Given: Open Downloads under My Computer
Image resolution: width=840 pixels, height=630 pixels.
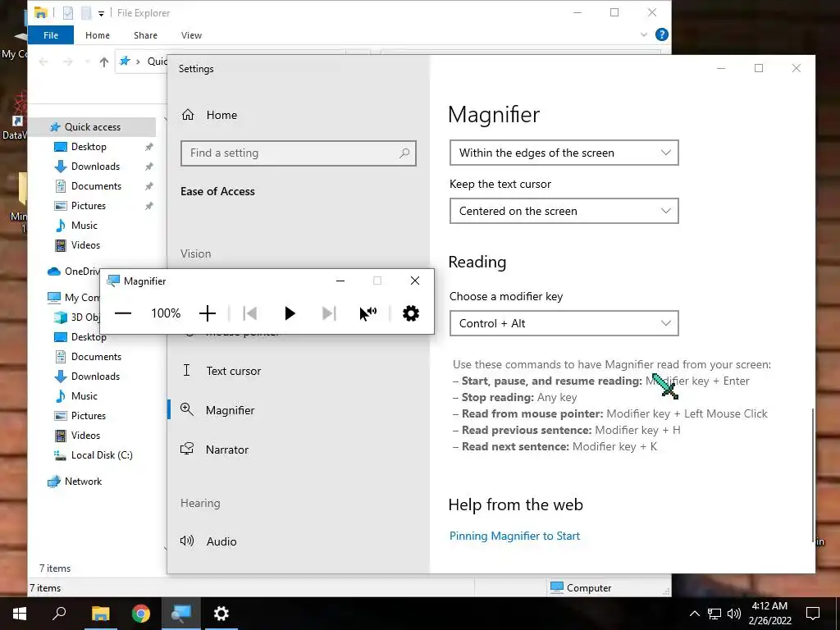Looking at the screenshot, I should click(x=95, y=377).
